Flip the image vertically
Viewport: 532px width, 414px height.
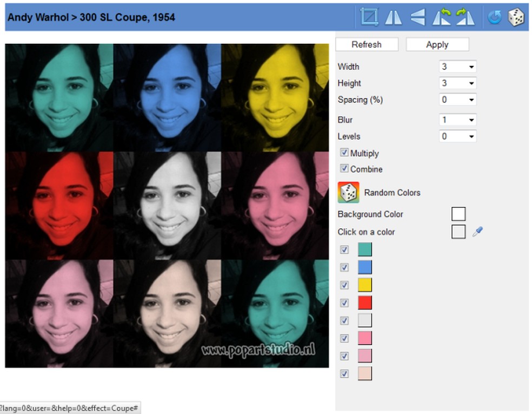tap(417, 17)
